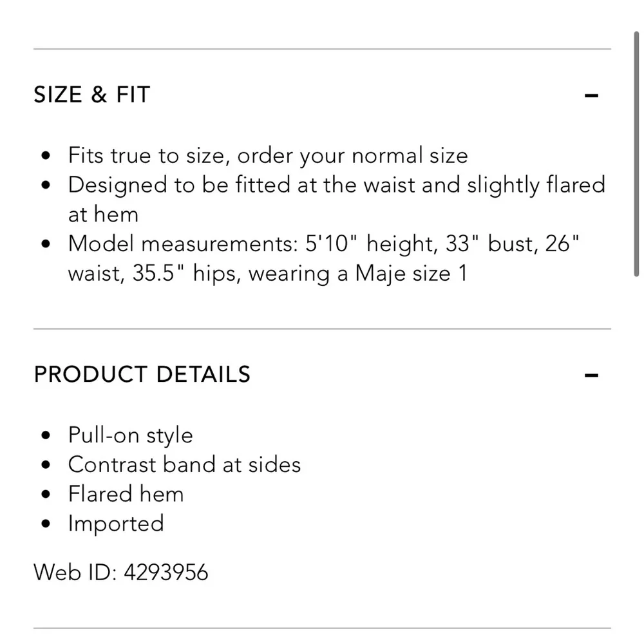Collapse PRODUCT DETAILS using its minus icon

click(x=591, y=375)
